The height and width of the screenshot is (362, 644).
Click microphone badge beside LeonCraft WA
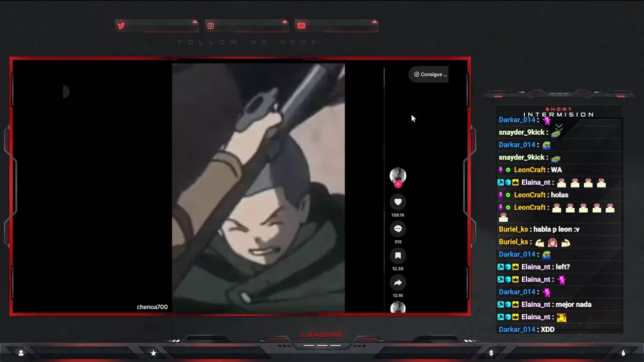point(501,170)
